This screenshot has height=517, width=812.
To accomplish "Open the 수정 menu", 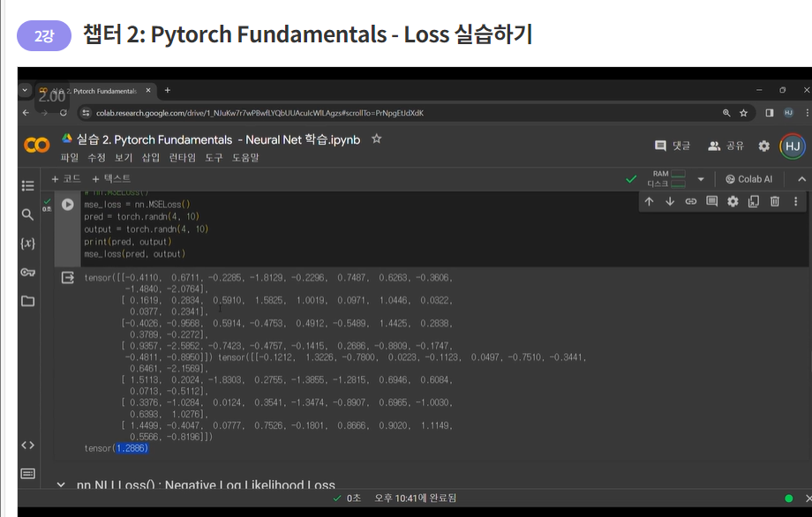I will [x=97, y=158].
